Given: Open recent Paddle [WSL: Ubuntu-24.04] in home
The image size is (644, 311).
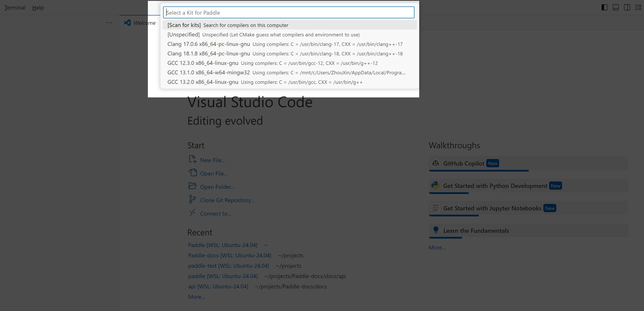Looking at the screenshot, I should pyautogui.click(x=223, y=245).
